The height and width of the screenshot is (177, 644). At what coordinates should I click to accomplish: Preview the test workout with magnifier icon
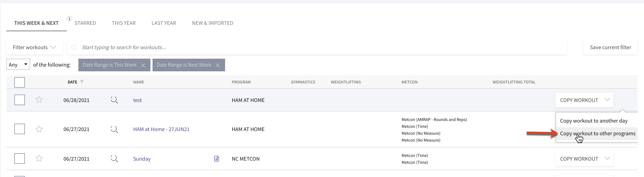114,100
